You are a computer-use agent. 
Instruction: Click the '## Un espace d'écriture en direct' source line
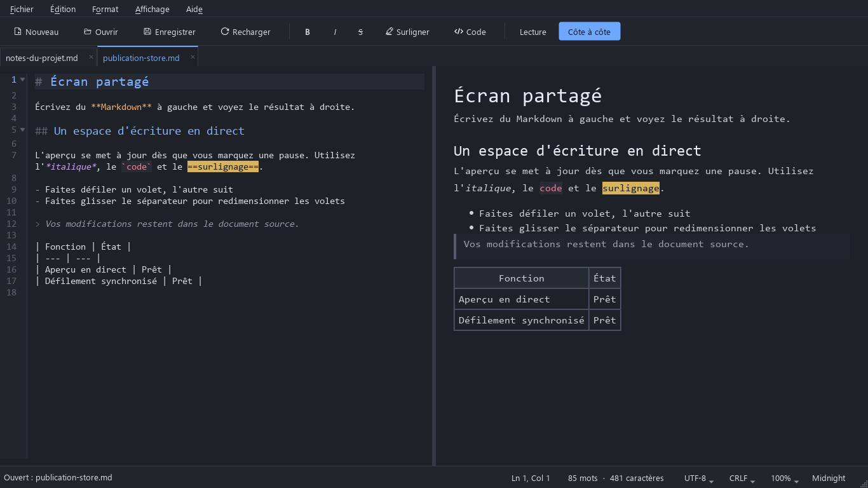coord(140,131)
